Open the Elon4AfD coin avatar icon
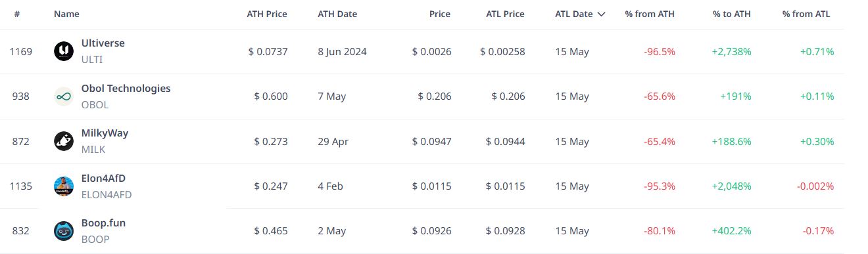This screenshot has width=868, height=254. (64, 186)
